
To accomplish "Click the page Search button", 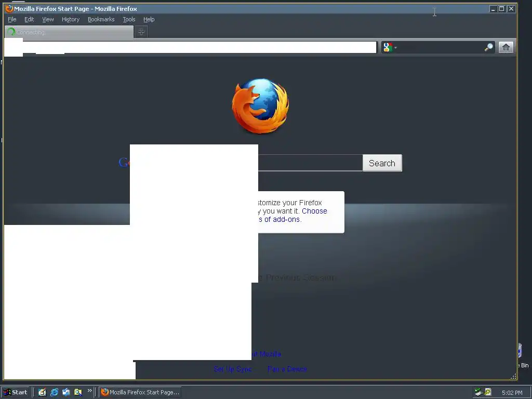I will (382, 163).
